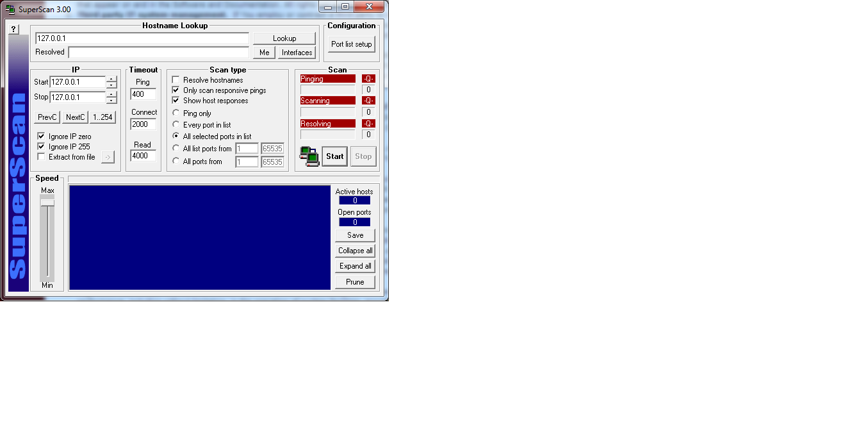Select the Ping only radio option
Viewport: 868px width, 441px height.
176,113
